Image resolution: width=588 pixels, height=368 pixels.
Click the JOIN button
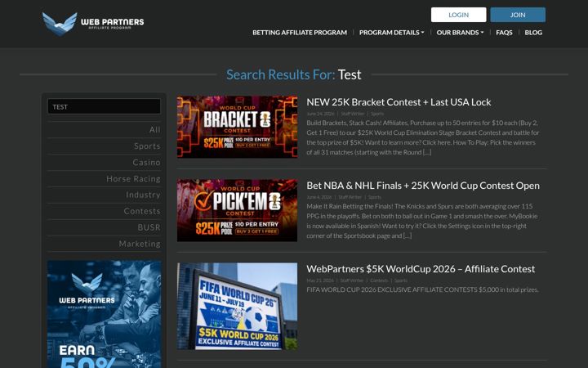coord(518,15)
